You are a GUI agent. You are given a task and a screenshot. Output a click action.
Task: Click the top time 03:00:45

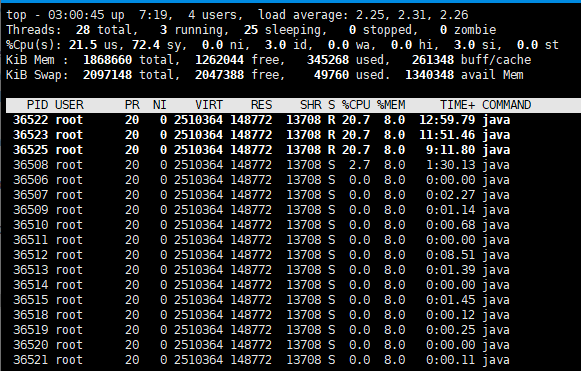point(76,15)
